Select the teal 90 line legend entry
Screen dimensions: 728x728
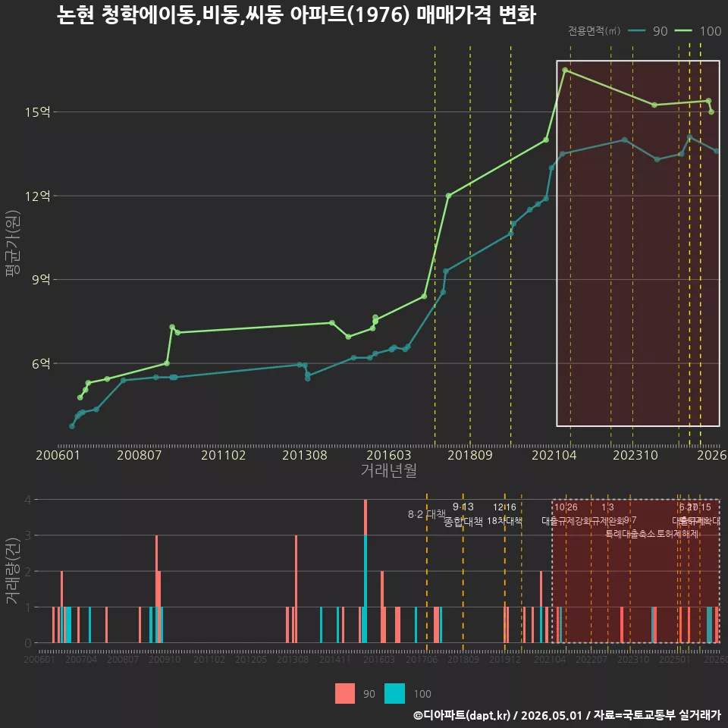coord(648,31)
